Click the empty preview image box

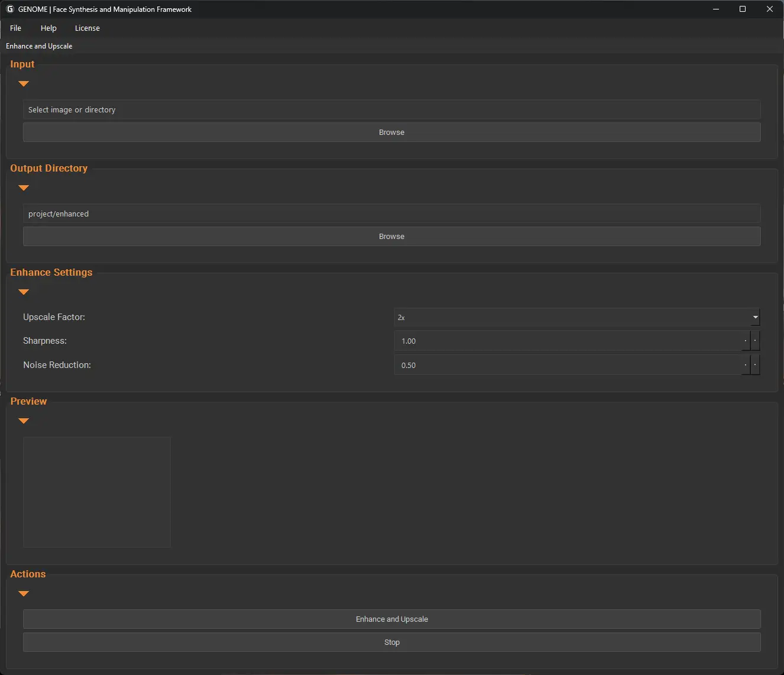(97, 492)
